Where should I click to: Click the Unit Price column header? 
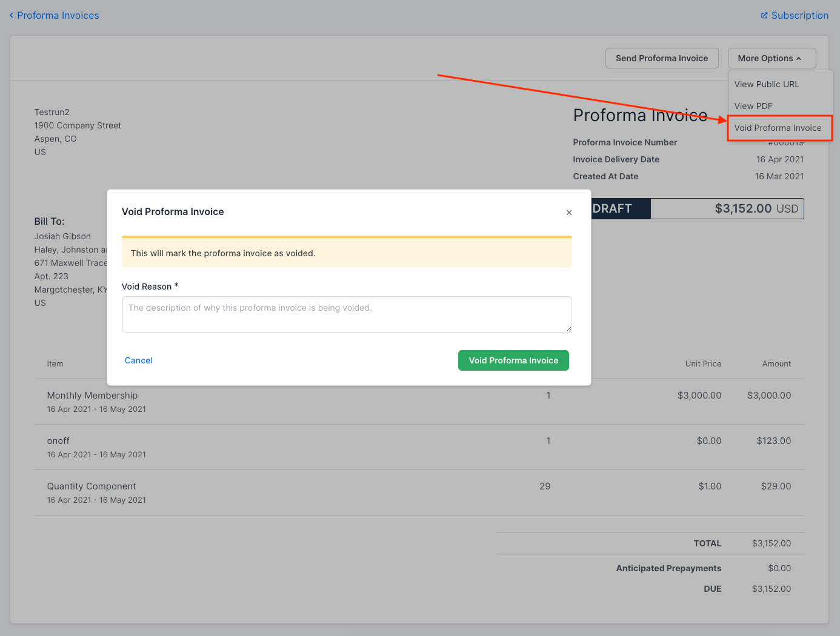tap(702, 364)
